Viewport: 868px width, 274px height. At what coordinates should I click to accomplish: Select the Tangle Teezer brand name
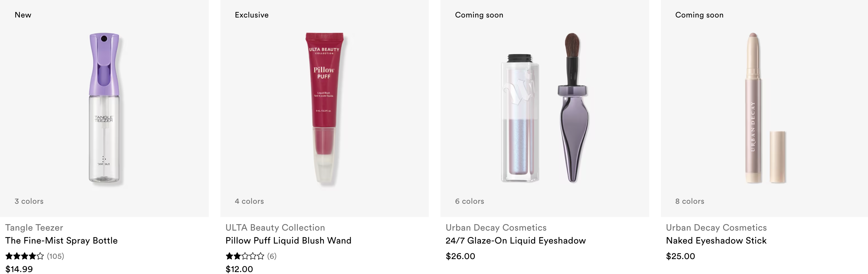tap(34, 228)
